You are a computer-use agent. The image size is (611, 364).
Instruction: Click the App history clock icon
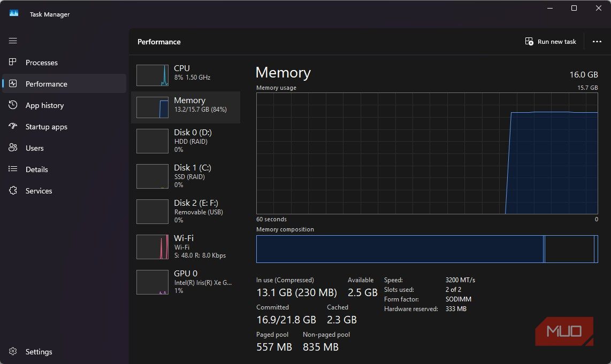pos(13,105)
